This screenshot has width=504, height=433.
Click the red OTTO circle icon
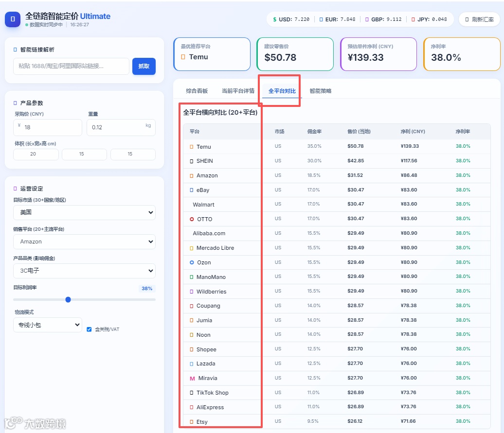(192, 219)
